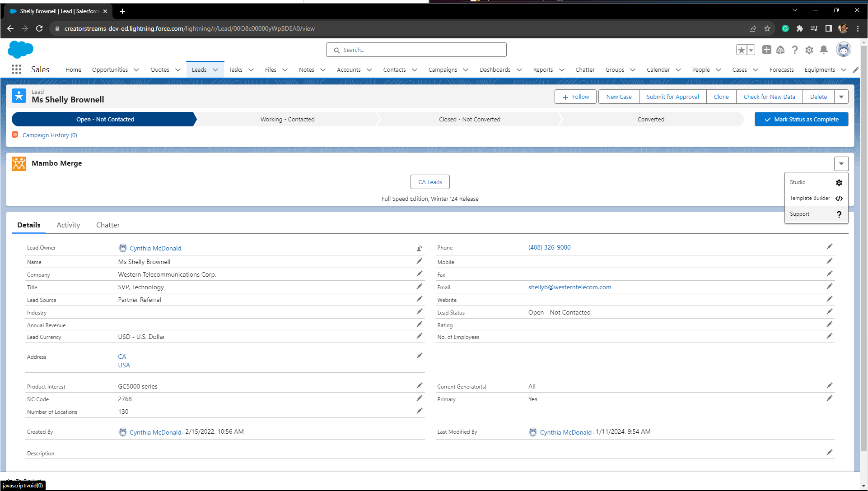
Task: Create a New Case
Action: point(618,97)
